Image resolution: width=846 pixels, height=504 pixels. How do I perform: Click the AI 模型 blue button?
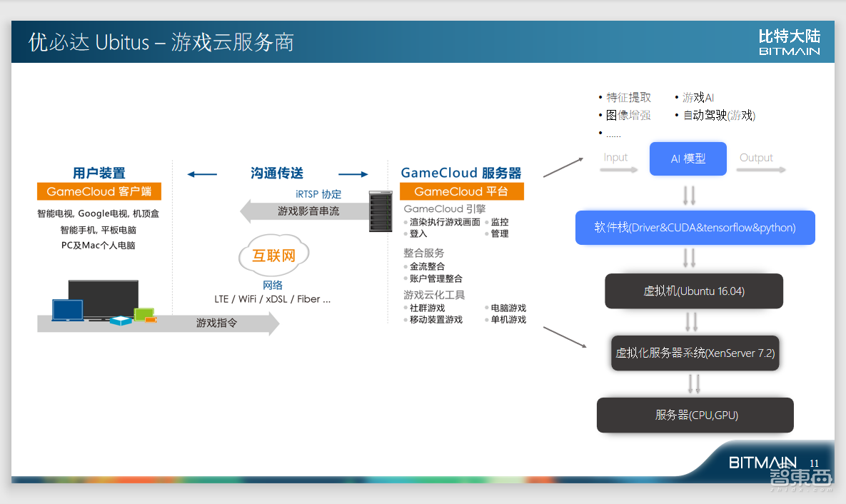[688, 158]
